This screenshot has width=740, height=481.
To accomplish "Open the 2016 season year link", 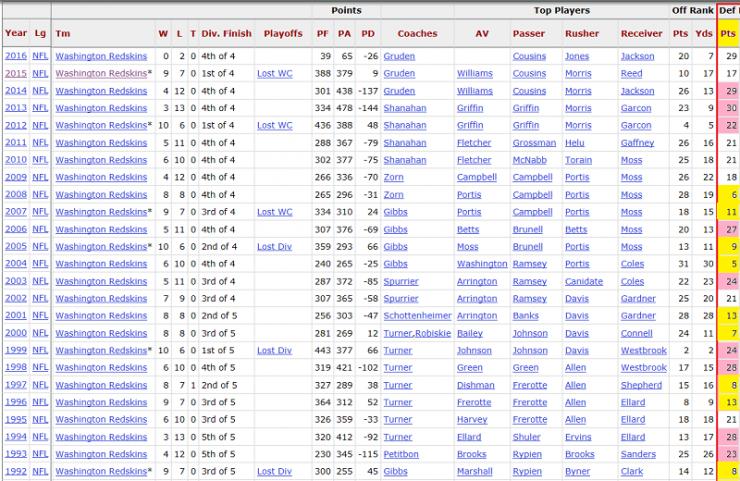I will 16,56.
